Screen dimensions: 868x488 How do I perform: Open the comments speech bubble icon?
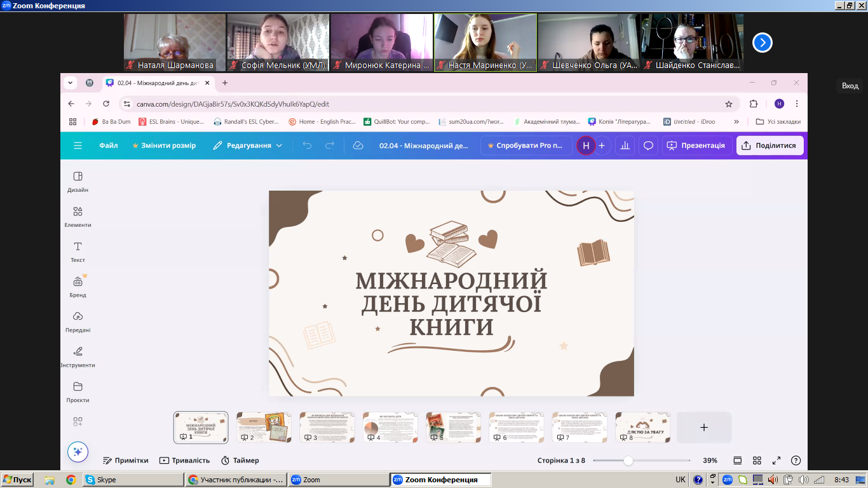coord(648,146)
